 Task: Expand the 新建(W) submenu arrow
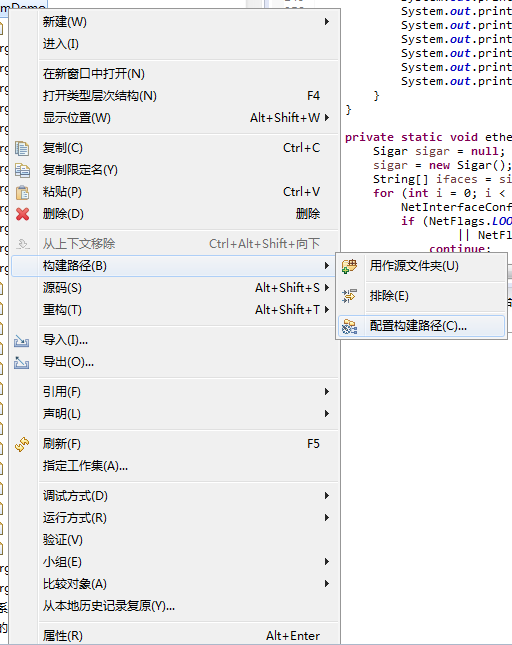[x=327, y=21]
